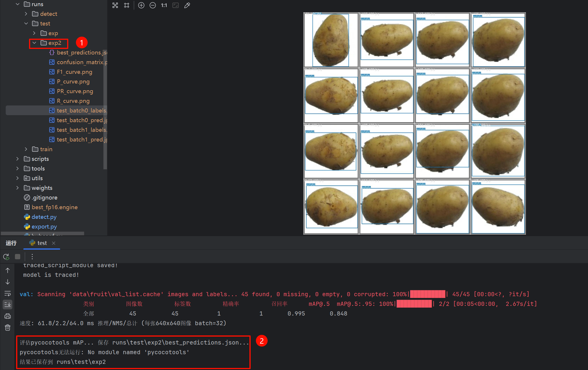The height and width of the screenshot is (370, 588).
Task: Zoom out of the image
Action: (153, 5)
